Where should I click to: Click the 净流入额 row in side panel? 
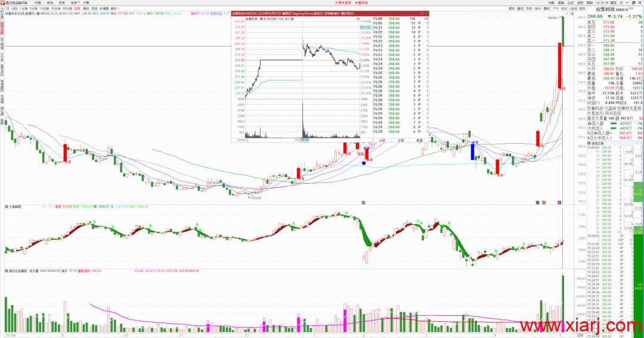(615, 123)
